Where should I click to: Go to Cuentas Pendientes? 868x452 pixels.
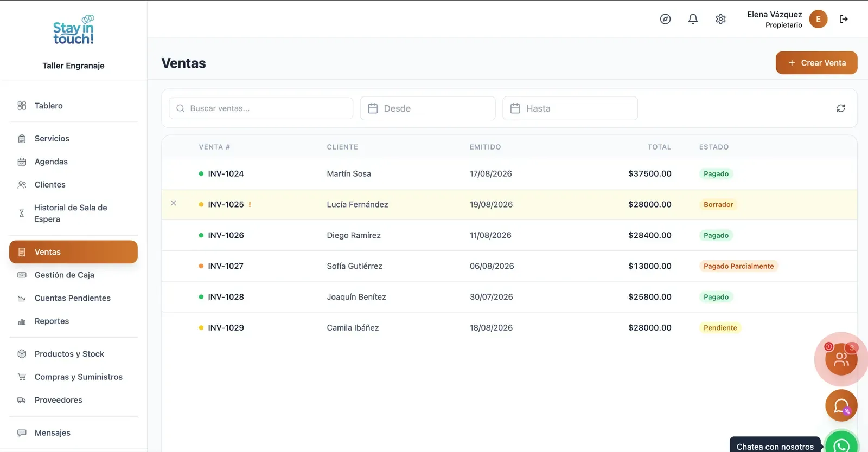click(x=74, y=298)
